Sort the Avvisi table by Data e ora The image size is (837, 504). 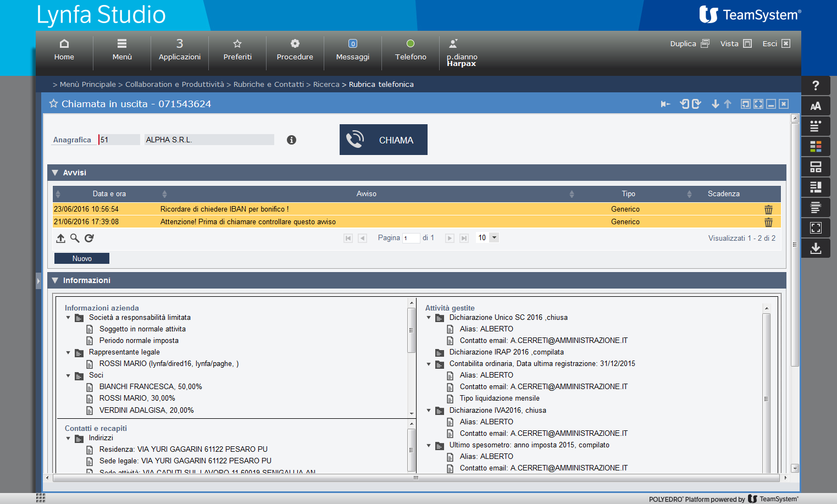pos(110,193)
